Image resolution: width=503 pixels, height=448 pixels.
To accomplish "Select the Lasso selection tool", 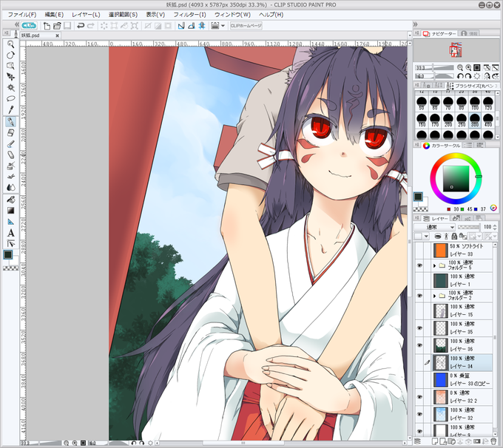I will [x=10, y=98].
